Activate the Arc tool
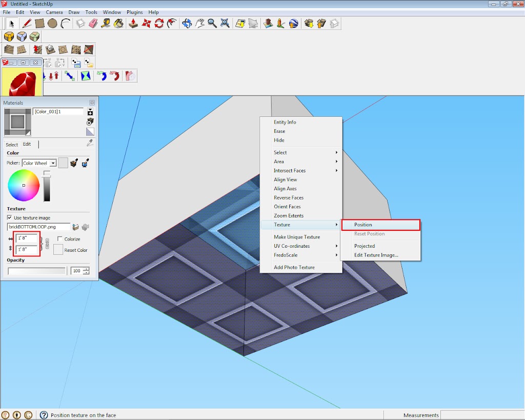 pyautogui.click(x=66, y=24)
